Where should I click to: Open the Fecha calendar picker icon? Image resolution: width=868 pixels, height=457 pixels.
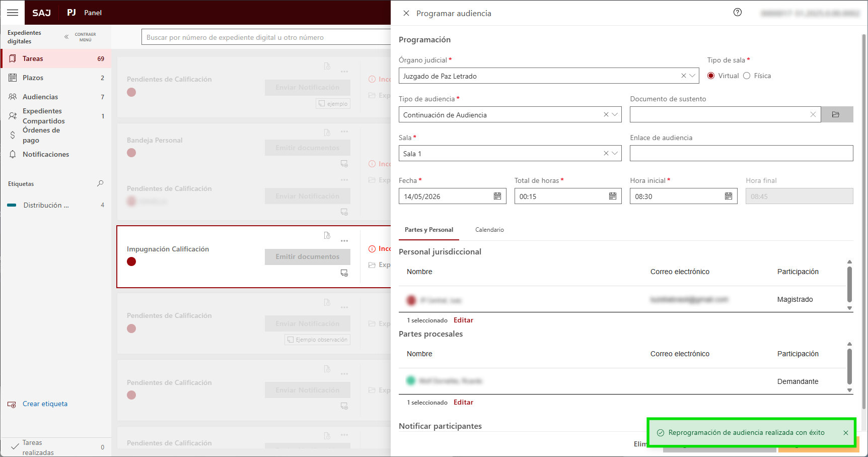[x=497, y=196]
